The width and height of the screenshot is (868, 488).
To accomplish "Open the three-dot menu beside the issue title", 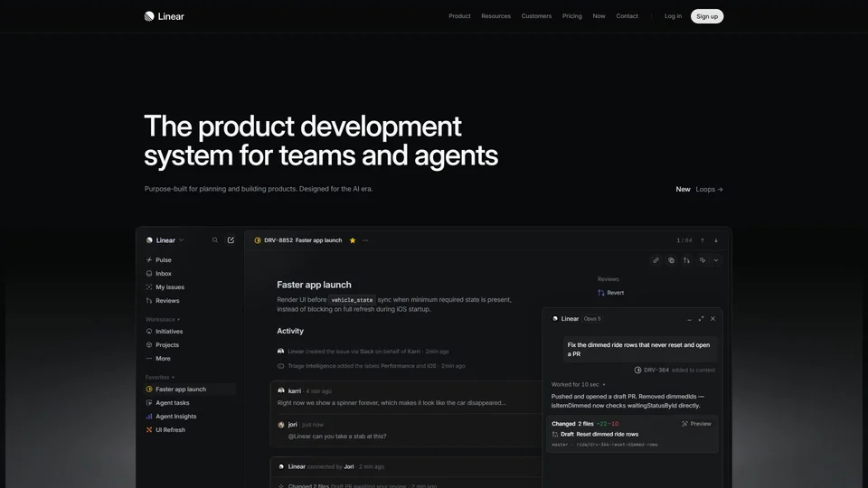I will pyautogui.click(x=365, y=240).
